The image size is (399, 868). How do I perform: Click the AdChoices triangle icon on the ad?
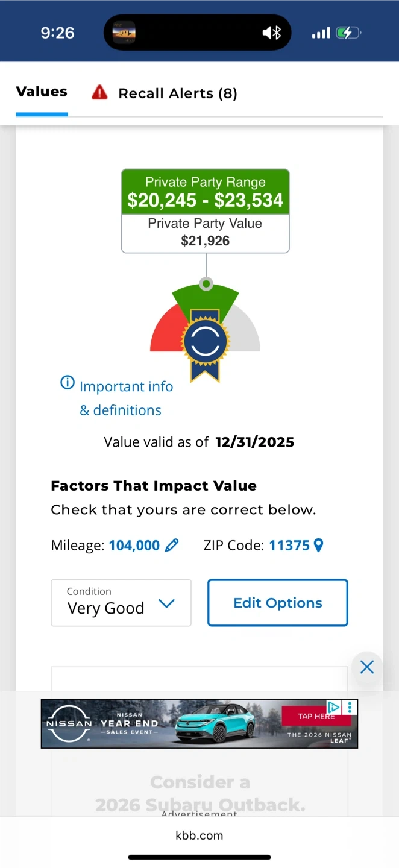tap(333, 706)
